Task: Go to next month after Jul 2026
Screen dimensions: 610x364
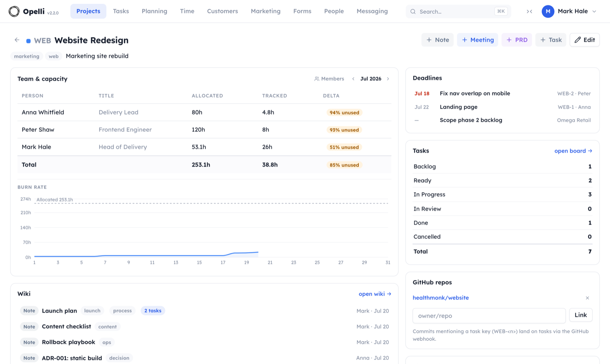Action: pyautogui.click(x=388, y=79)
